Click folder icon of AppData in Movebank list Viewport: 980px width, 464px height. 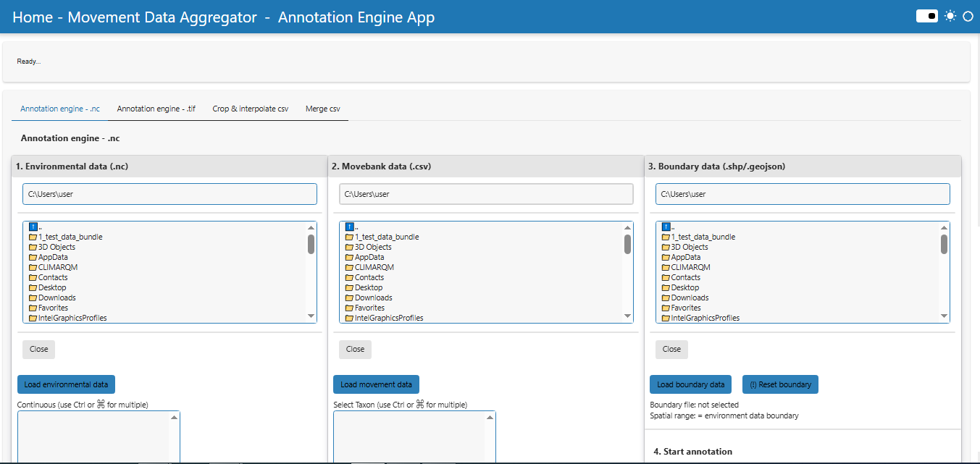pos(349,257)
